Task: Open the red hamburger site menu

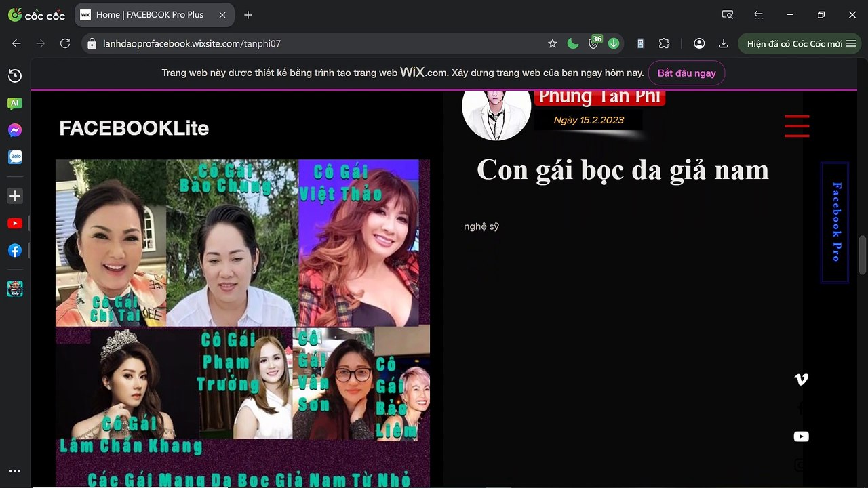Action: pyautogui.click(x=797, y=126)
